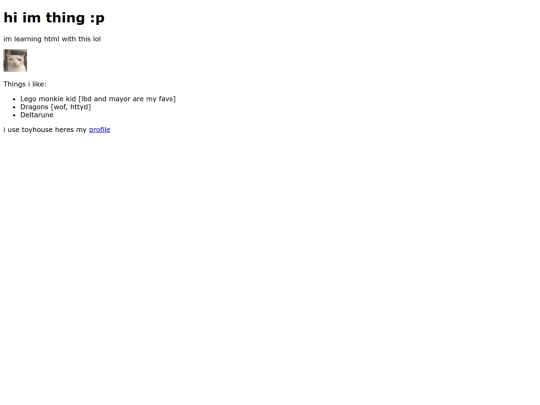Image resolution: width=540 pixels, height=405 pixels.
Task: Click the word 'learning' in the intro
Action: pyautogui.click(x=28, y=39)
